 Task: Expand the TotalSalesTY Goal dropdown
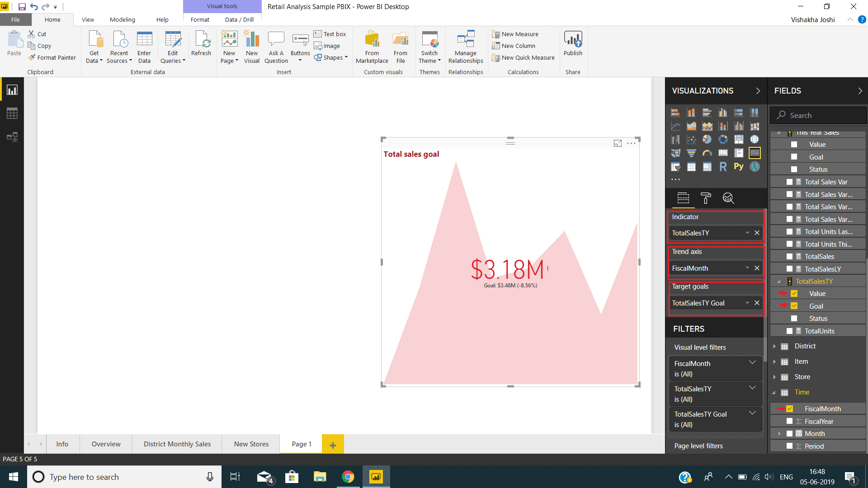[x=748, y=303]
